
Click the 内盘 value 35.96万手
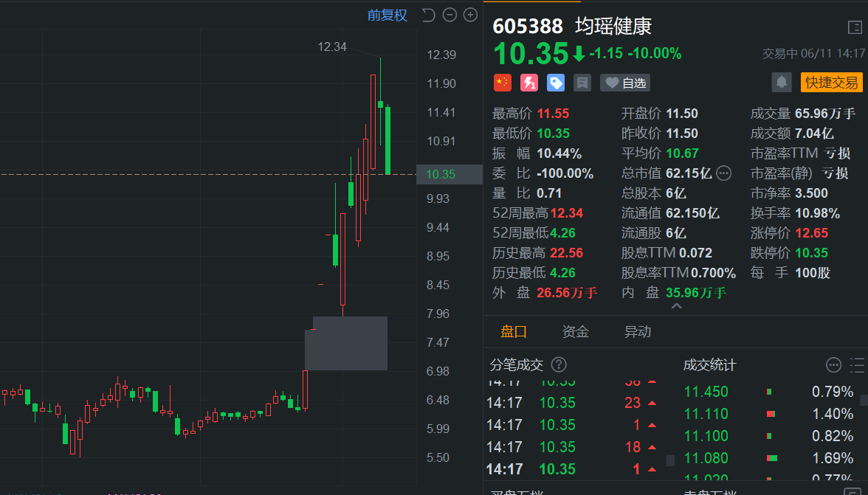(696, 293)
